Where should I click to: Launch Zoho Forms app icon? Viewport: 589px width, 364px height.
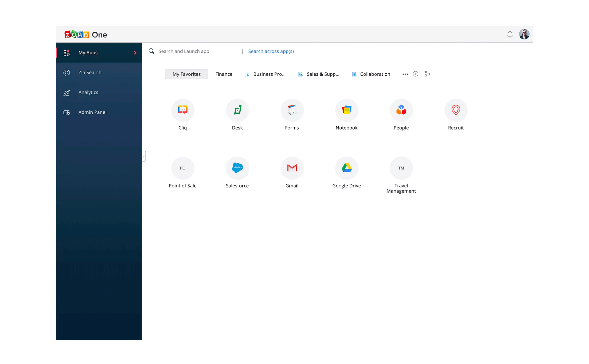(x=292, y=110)
